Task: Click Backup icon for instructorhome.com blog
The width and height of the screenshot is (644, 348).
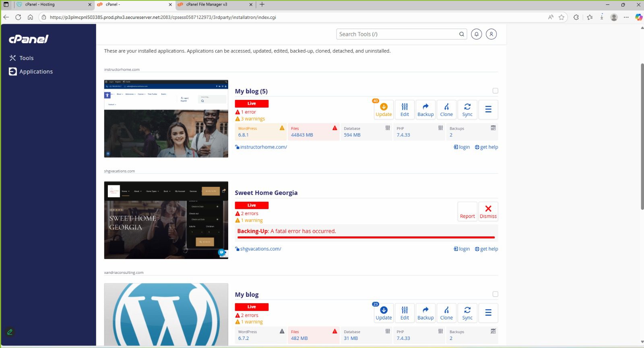Action: [x=425, y=110]
